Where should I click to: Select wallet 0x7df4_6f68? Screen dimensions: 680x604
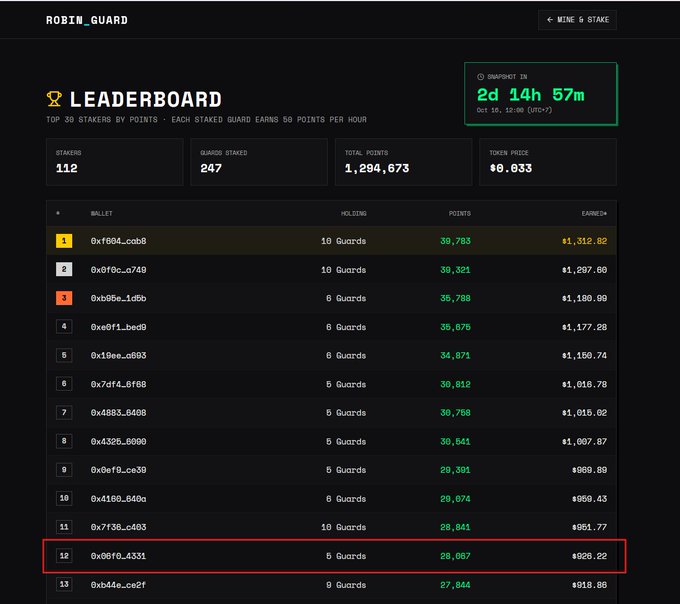pos(118,384)
